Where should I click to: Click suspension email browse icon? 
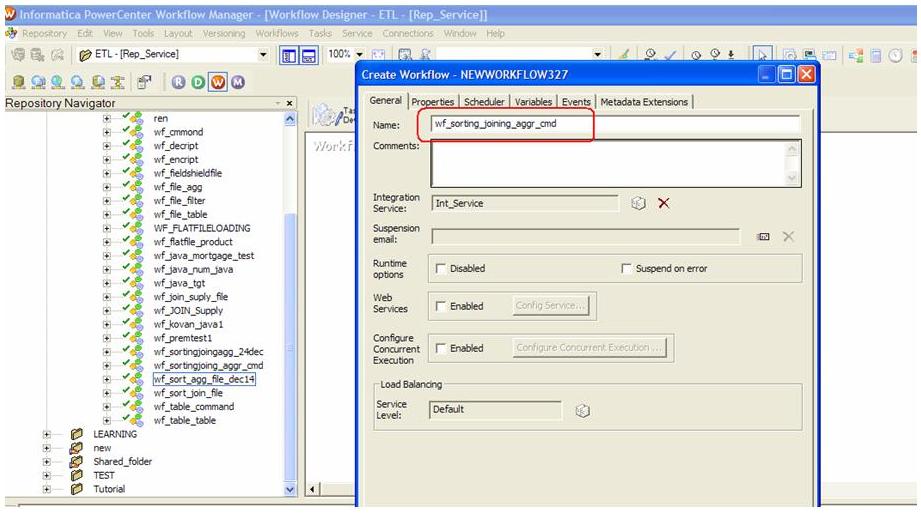(x=763, y=236)
